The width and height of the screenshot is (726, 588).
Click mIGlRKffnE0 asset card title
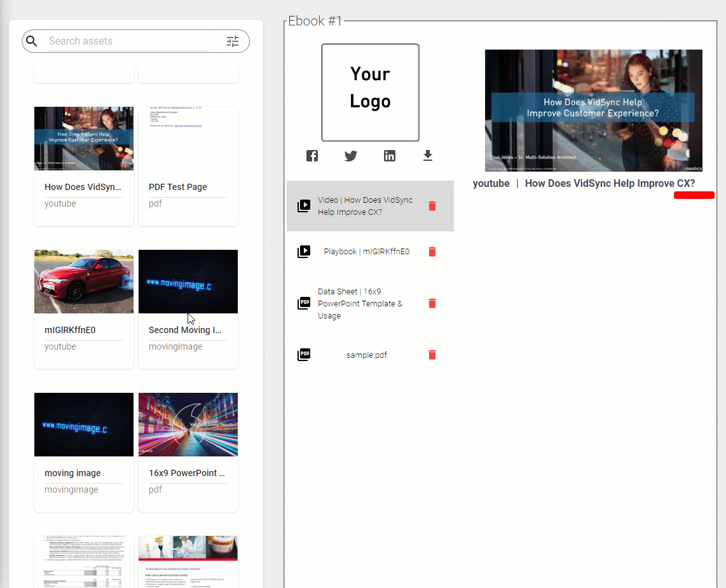pyautogui.click(x=70, y=330)
